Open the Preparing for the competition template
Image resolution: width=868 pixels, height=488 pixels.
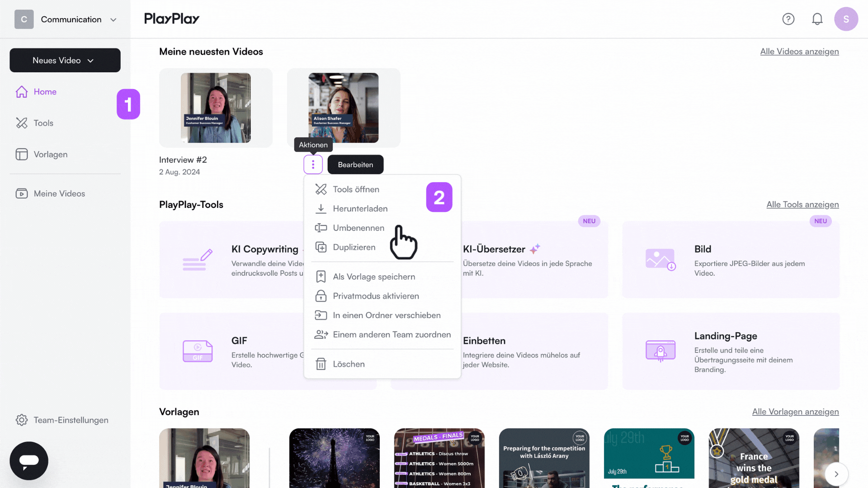click(544, 458)
